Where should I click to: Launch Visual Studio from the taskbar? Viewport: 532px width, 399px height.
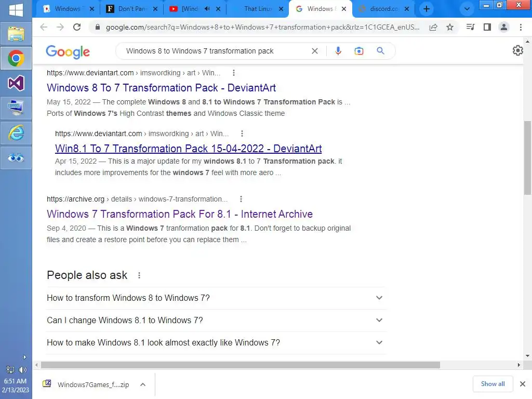[16, 83]
